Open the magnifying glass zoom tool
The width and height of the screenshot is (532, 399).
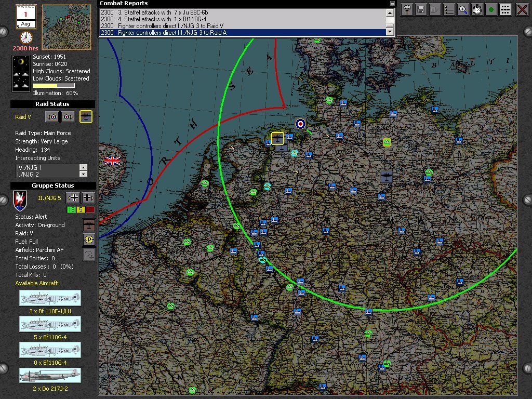(x=463, y=9)
